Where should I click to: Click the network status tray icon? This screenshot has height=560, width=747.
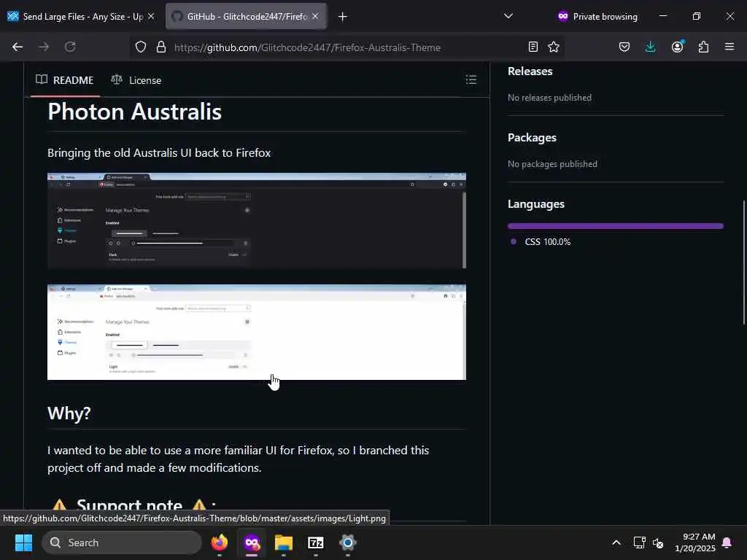[639, 542]
